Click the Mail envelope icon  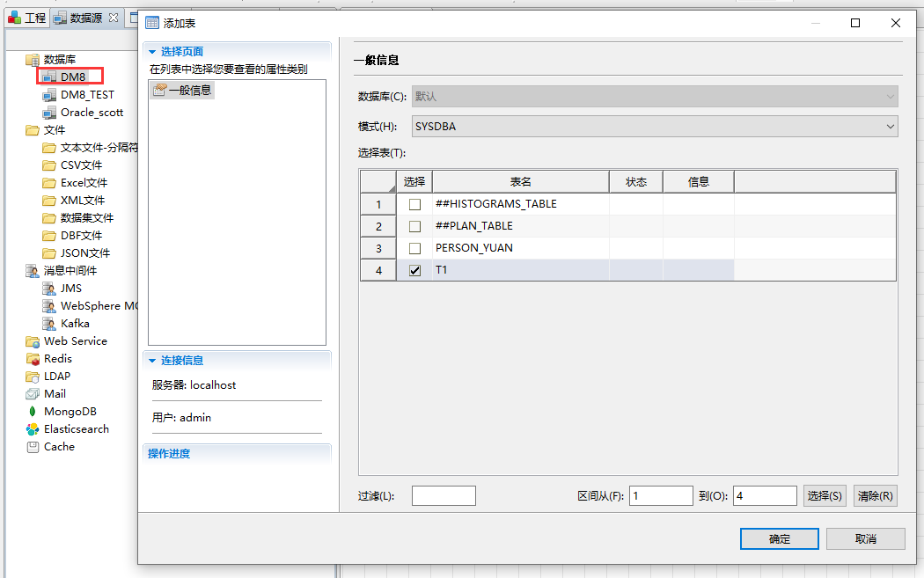pos(33,394)
